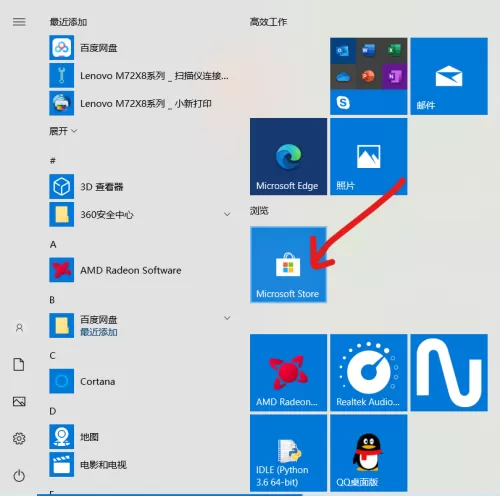Open Word in Office tile
Viewport: 500px width, 496px height.
tap(369, 51)
